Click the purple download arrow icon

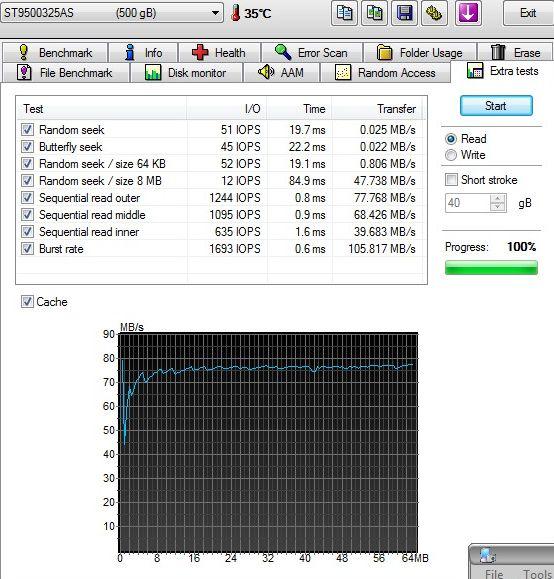(x=468, y=13)
